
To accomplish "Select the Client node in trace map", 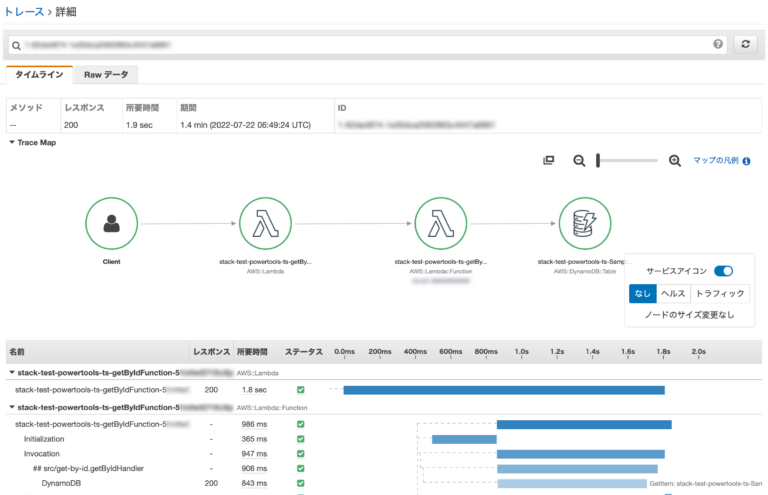I will coord(112,223).
